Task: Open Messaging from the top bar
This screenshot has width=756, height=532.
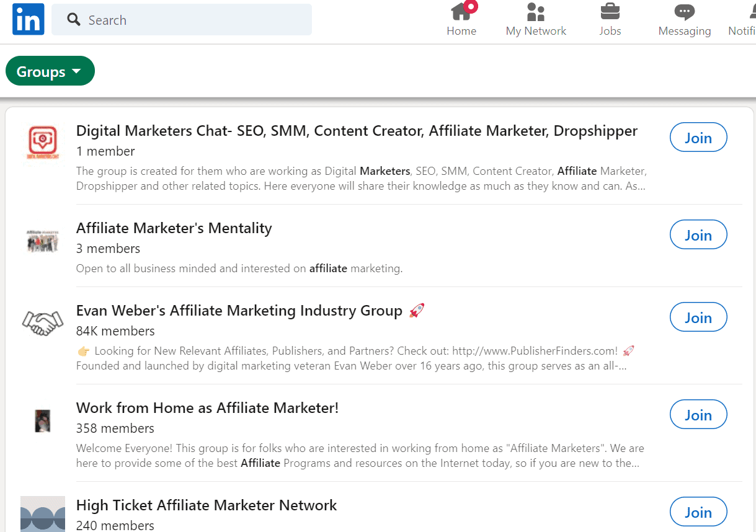Action: click(x=685, y=19)
